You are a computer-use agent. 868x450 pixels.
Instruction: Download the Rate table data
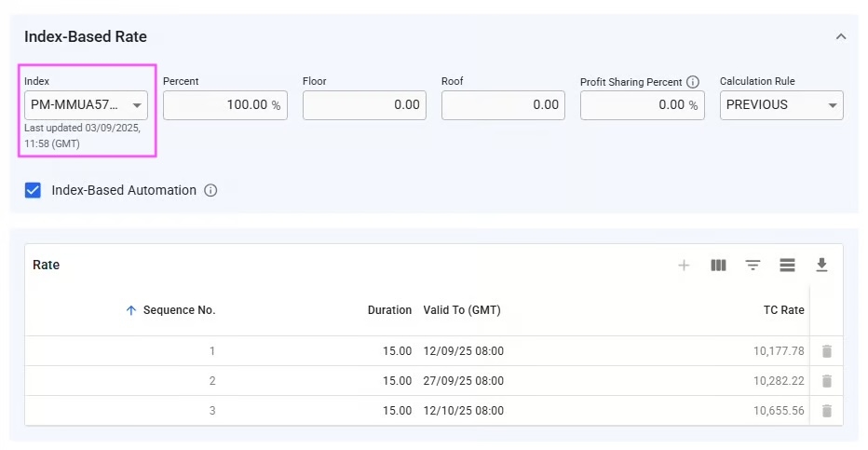(x=821, y=266)
